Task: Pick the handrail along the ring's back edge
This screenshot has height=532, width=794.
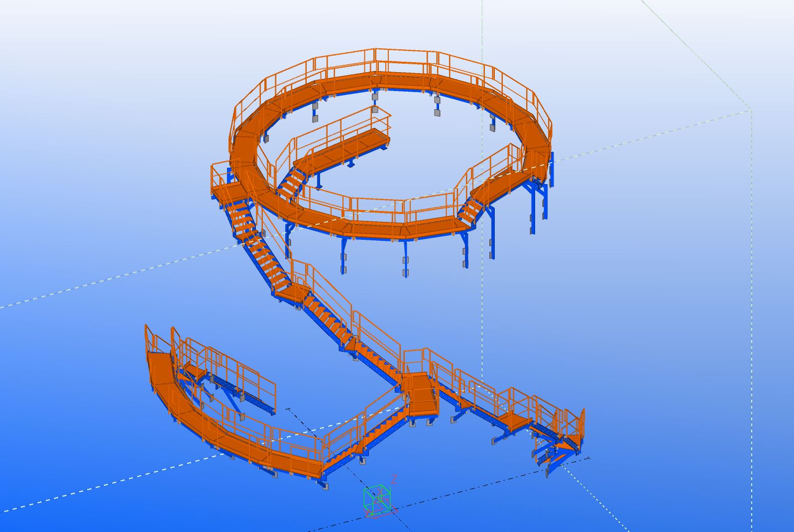Action: [x=398, y=56]
